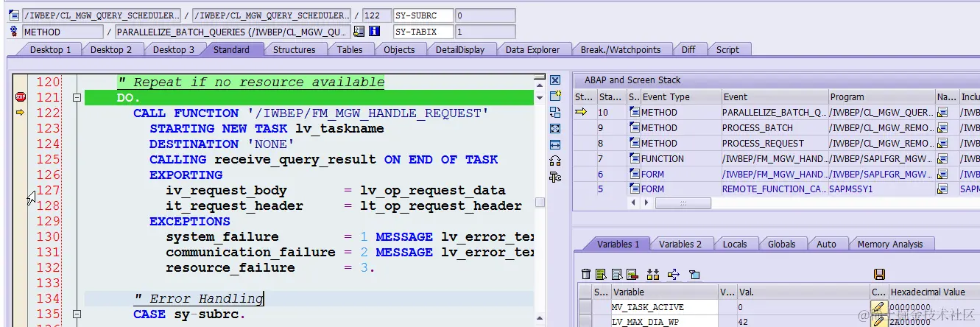Click the SY-TABIX value field
The width and height of the screenshot is (980, 327).
coord(485,32)
